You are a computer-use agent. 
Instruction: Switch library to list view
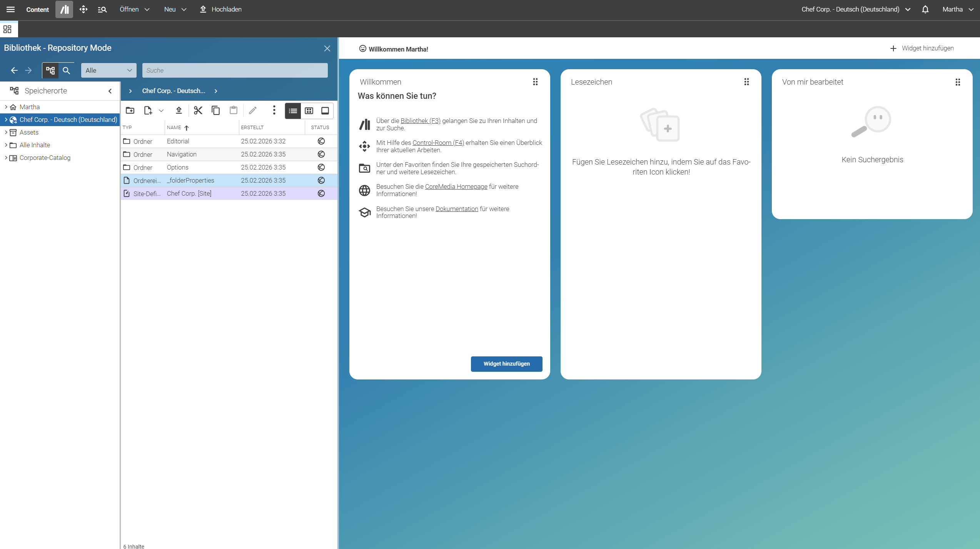293,111
